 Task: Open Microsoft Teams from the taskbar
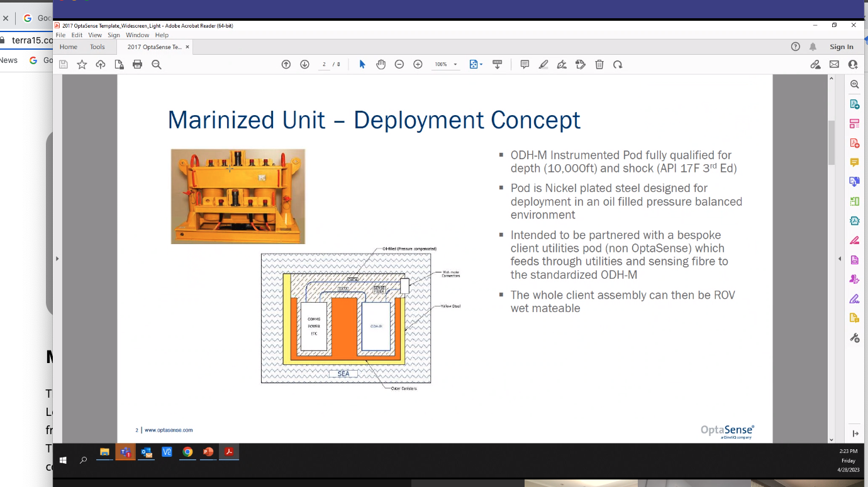point(126,452)
